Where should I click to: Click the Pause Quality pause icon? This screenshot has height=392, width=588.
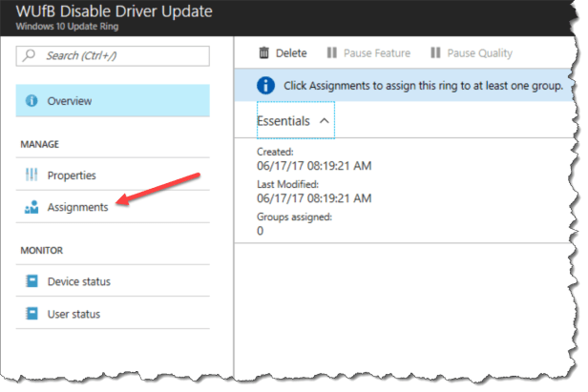[435, 52]
